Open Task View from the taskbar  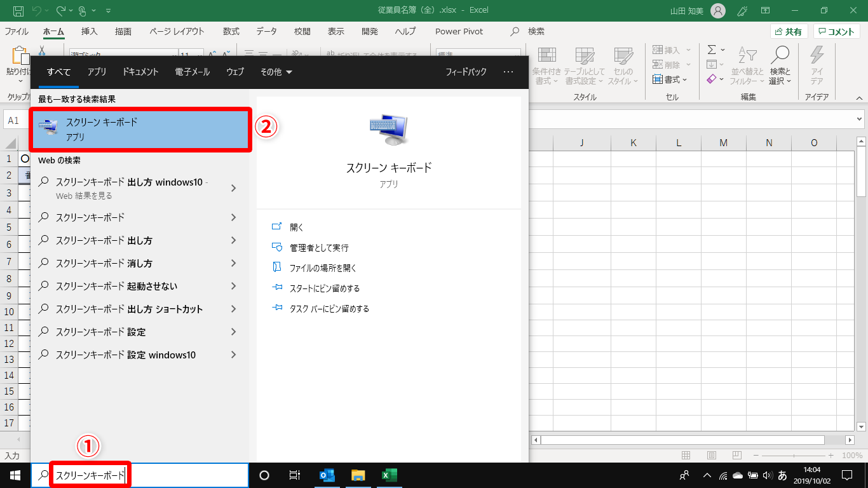click(x=295, y=475)
